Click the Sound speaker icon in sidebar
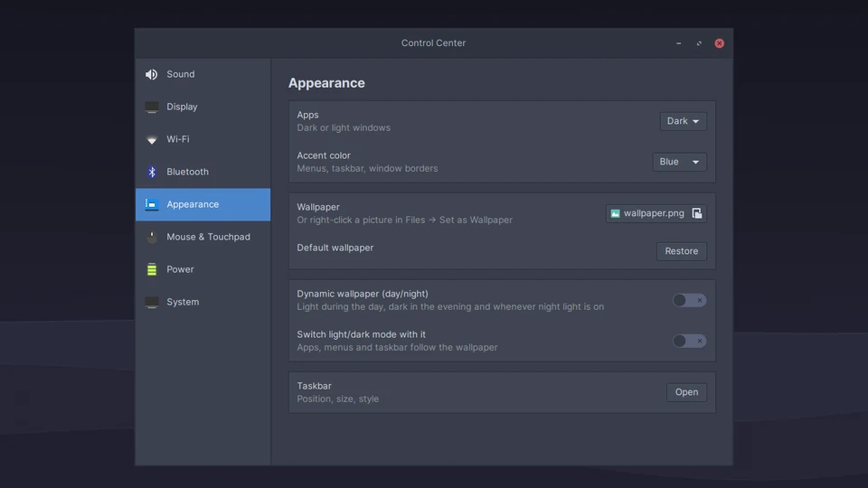Viewport: 868px width, 488px height. pyautogui.click(x=151, y=74)
